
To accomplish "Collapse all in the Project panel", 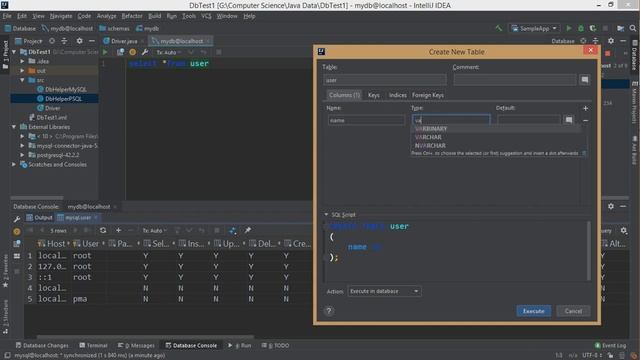I will [x=64, y=41].
